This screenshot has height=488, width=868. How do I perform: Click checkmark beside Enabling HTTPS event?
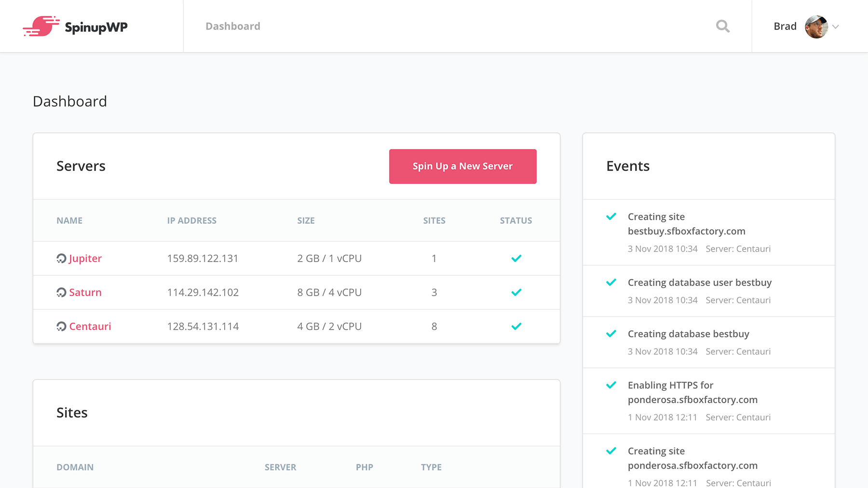(611, 385)
